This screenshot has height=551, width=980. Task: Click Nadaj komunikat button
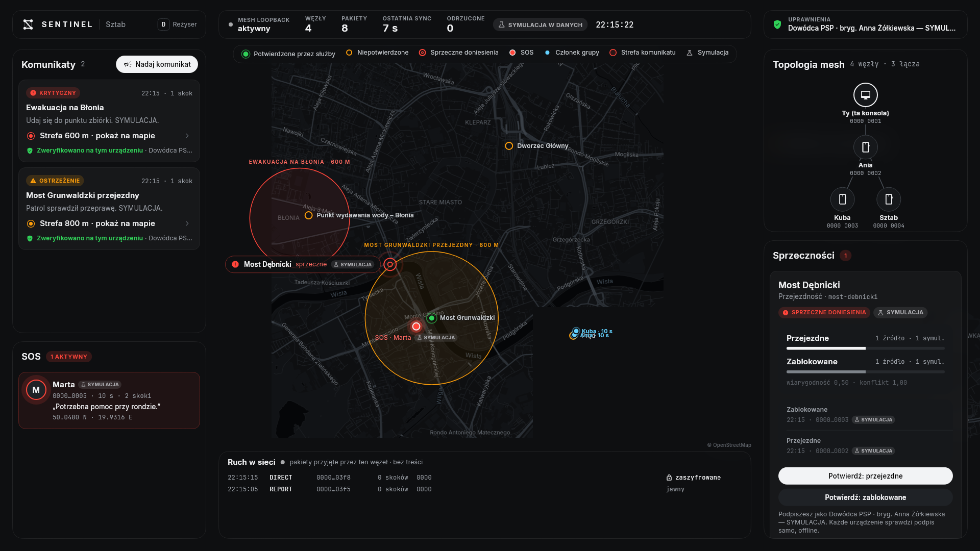157,64
